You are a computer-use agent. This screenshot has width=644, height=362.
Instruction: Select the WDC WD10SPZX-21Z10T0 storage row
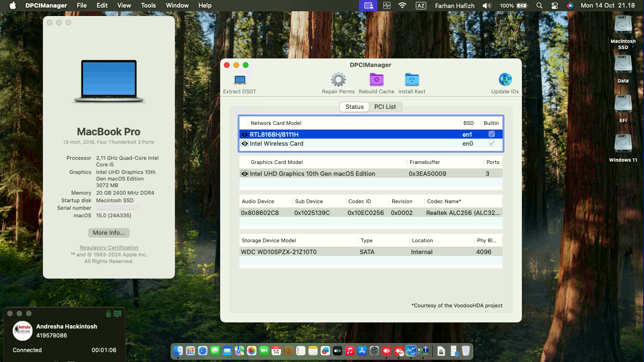(x=371, y=252)
